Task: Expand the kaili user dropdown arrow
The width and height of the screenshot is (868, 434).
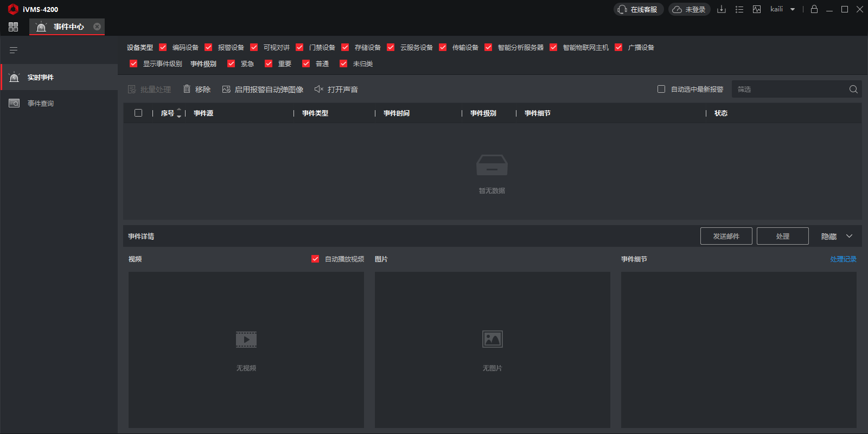Action: 793,9
